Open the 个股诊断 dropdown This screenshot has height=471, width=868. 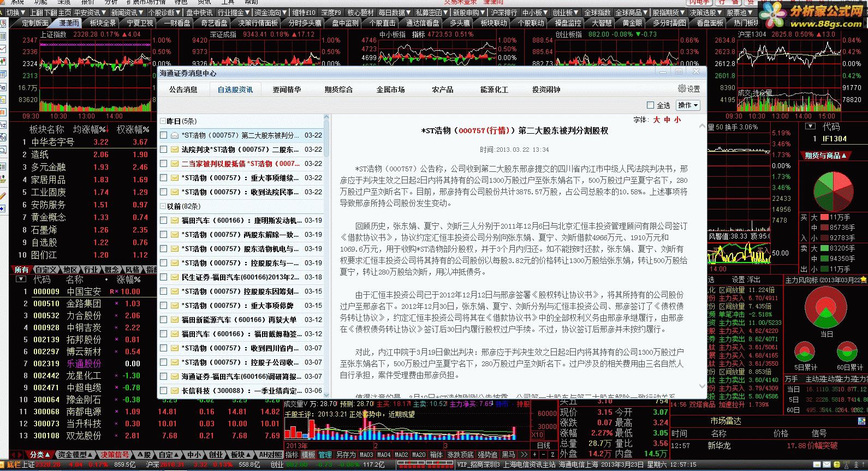click(165, 13)
